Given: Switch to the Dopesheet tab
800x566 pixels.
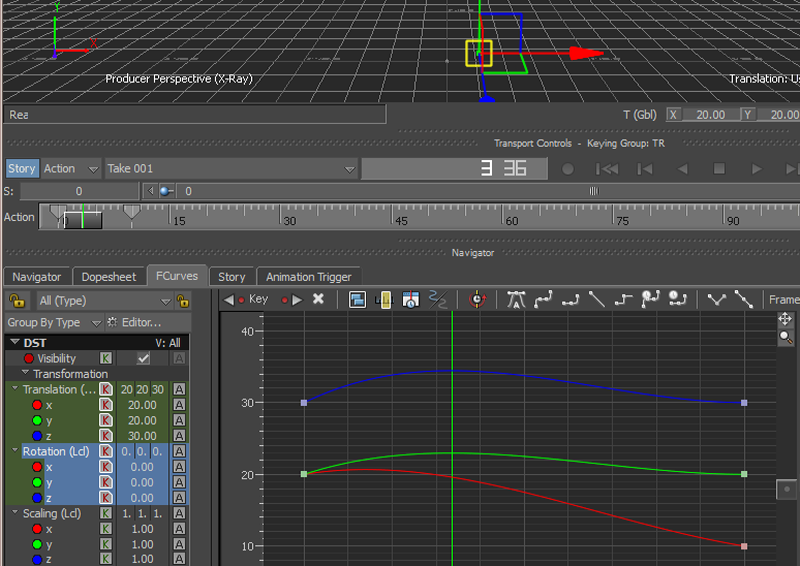Looking at the screenshot, I should 108,277.
